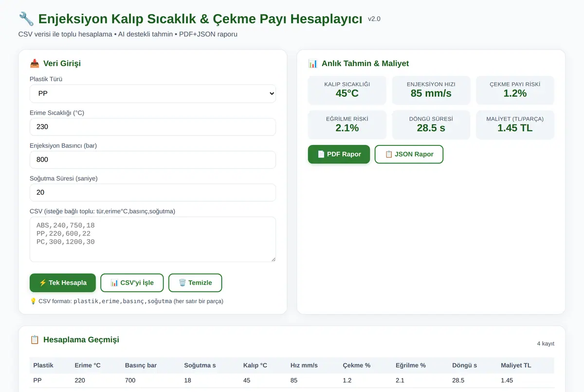The height and width of the screenshot is (392, 584).
Task: Export the JSON Rapor
Action: click(409, 154)
